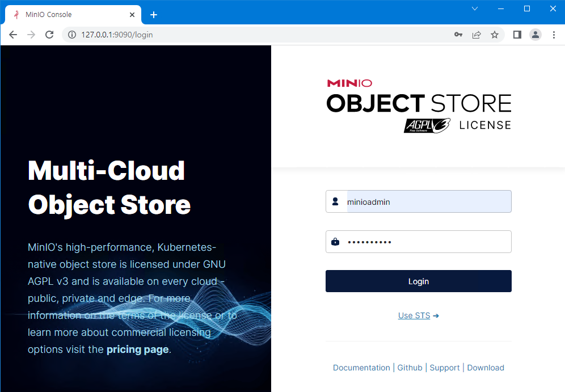Minimize the browser window
This screenshot has height=392, width=565.
tap(501, 9)
